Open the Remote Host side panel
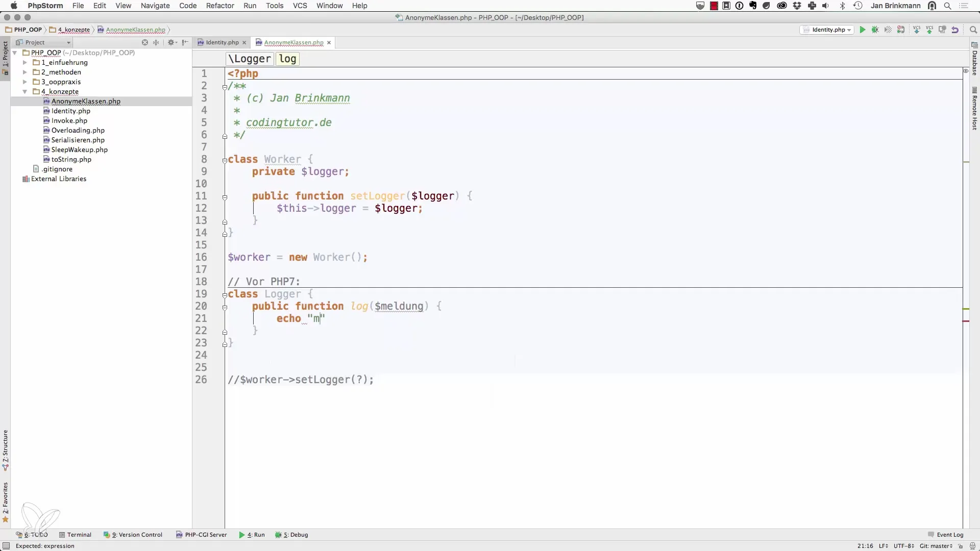 tap(974, 109)
